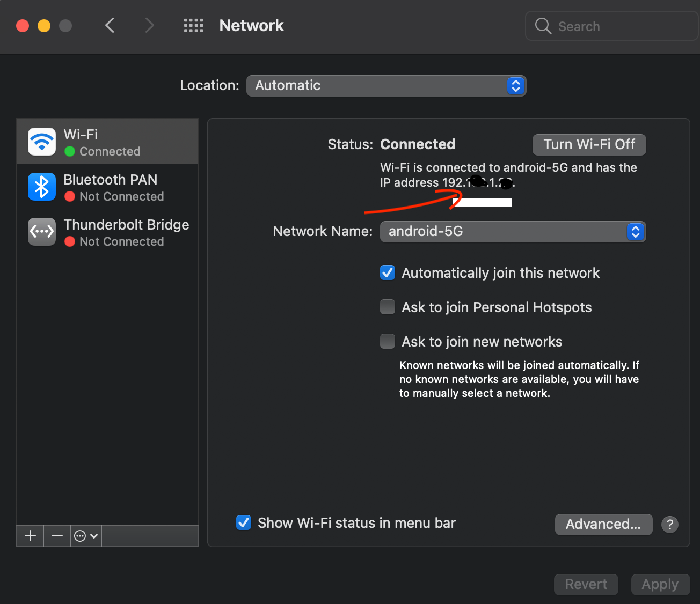Open the Show All preferences grid
Screen dimensions: 700x604
(193, 25)
